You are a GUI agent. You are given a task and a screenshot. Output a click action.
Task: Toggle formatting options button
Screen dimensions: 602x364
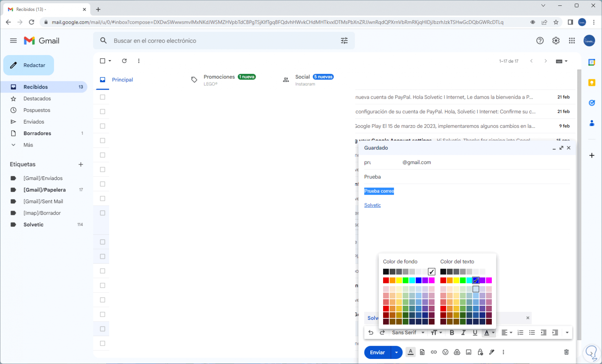(410, 352)
